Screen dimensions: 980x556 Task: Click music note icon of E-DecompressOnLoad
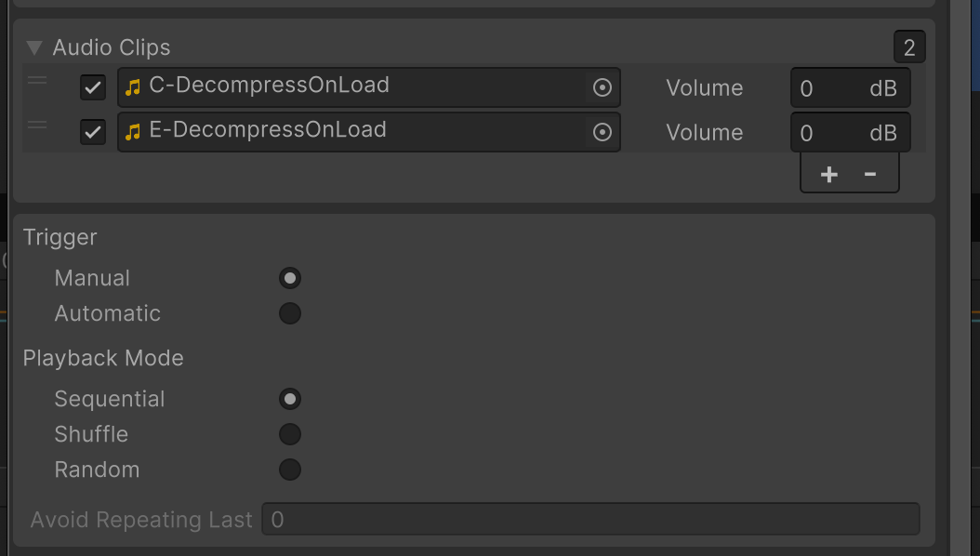coord(133,132)
